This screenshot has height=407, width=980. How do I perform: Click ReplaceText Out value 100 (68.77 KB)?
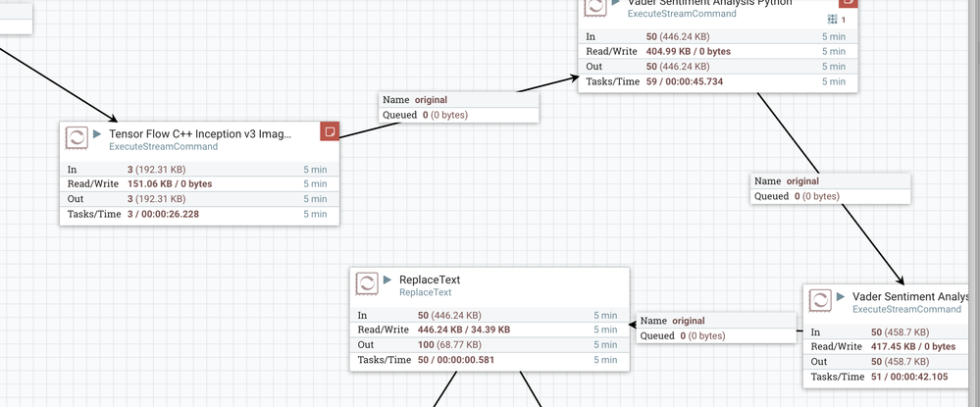click(x=449, y=344)
